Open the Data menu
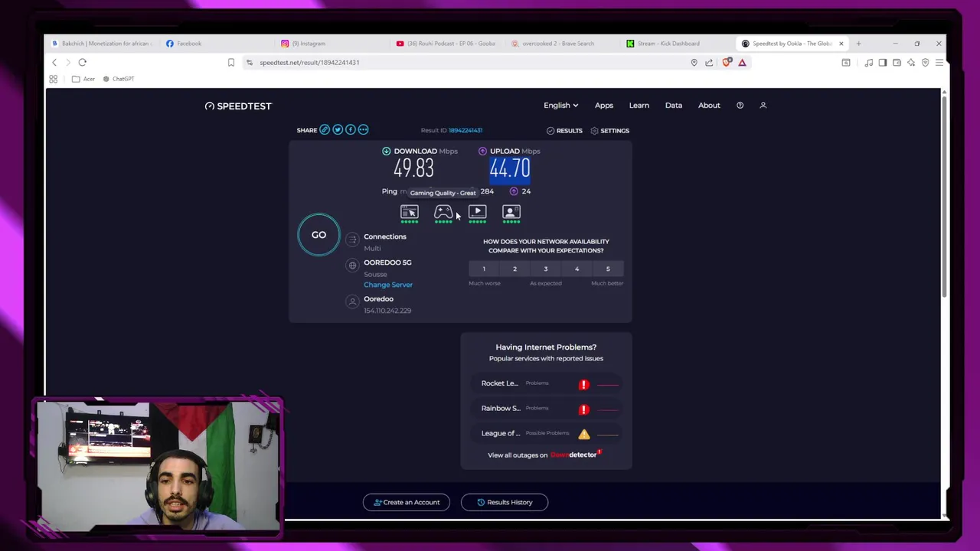Viewport: 980px width, 551px height. coord(674,106)
